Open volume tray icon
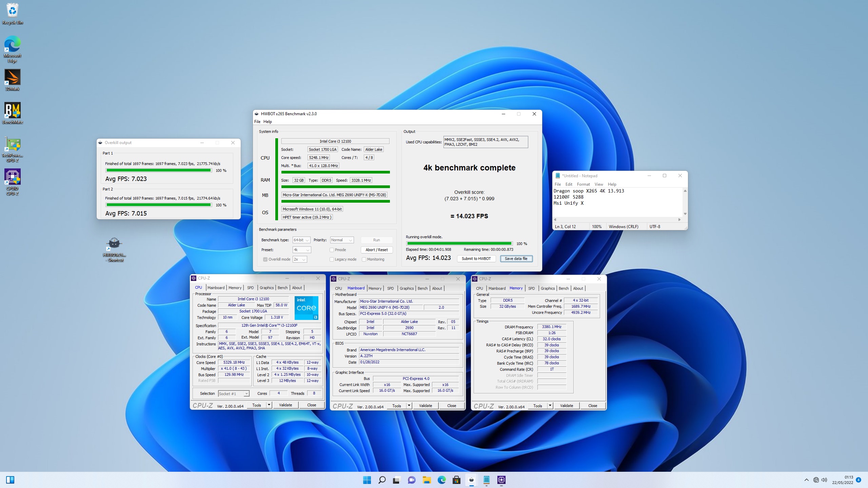 [824, 480]
